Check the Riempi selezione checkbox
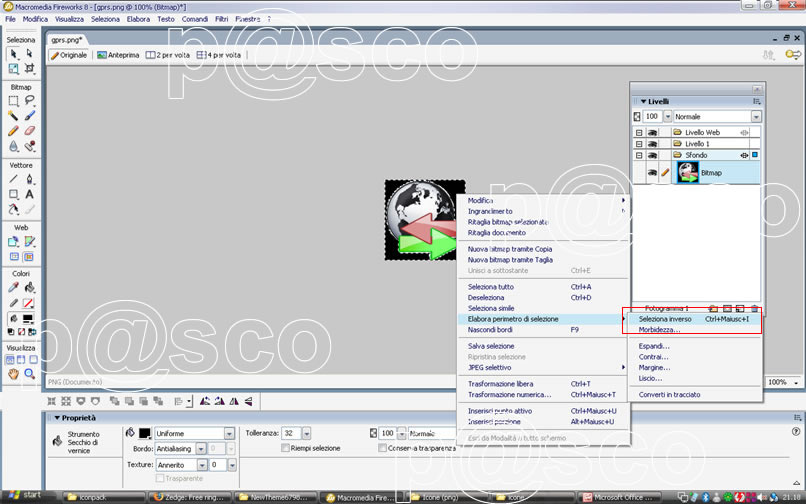This screenshot has height=504, width=806. (x=285, y=448)
